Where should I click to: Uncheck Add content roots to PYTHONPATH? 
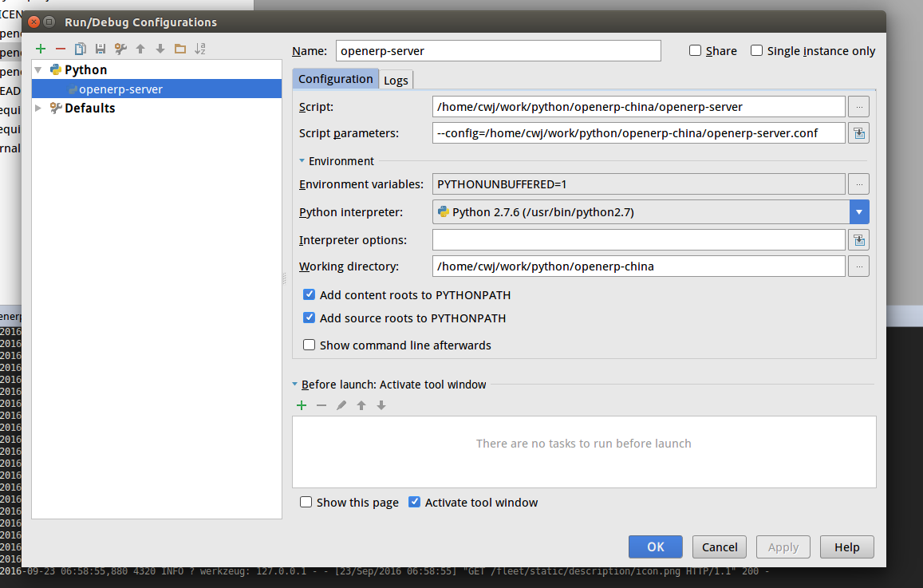[309, 294]
